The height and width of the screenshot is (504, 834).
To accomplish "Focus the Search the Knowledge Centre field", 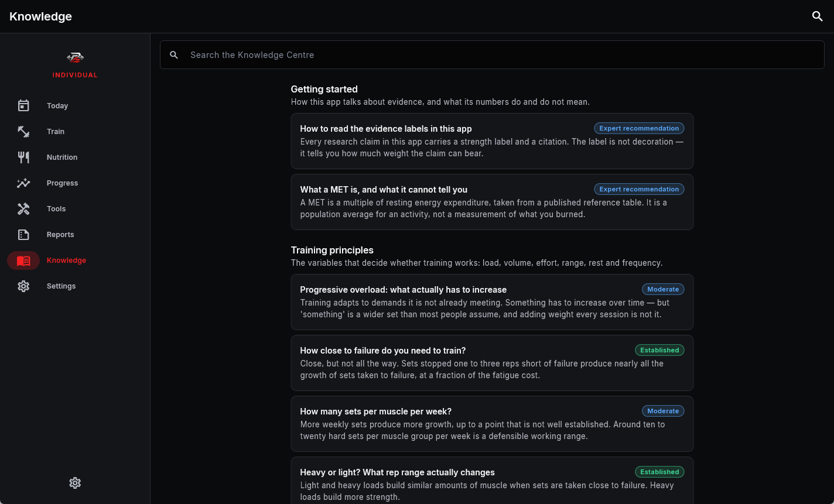I will 492,54.
